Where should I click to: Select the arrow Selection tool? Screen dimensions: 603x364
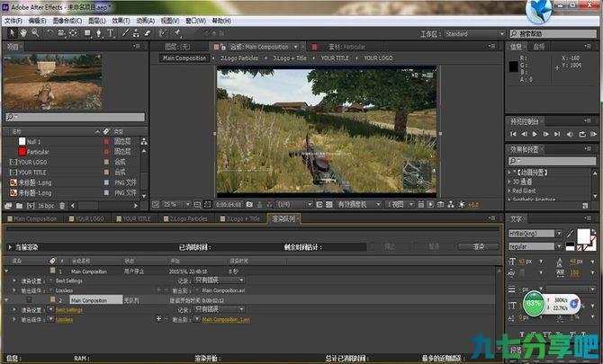click(x=12, y=33)
